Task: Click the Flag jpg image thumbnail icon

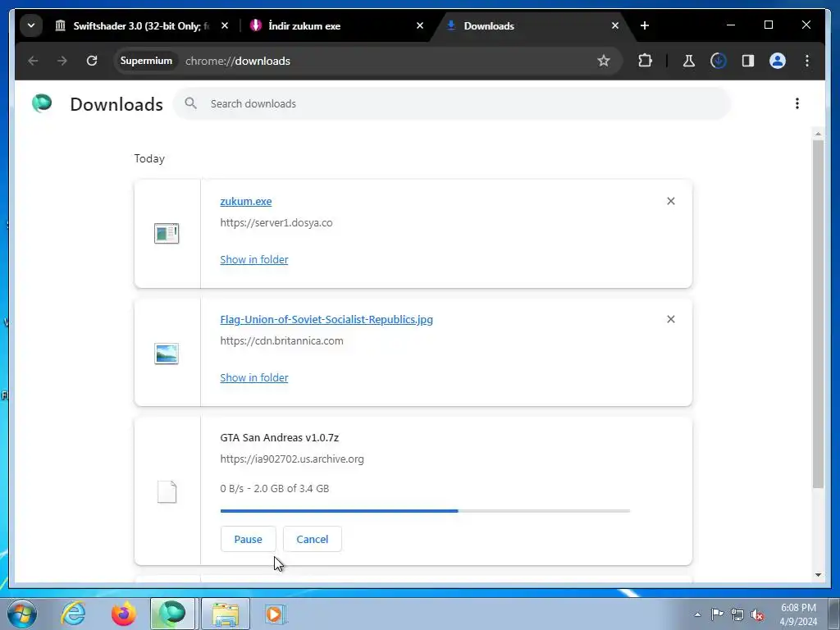Action: 167,354
